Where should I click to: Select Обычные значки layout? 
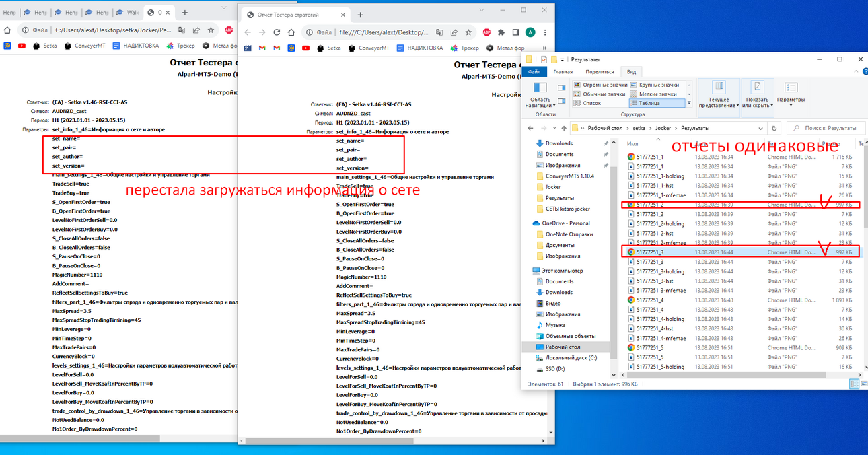(600, 94)
